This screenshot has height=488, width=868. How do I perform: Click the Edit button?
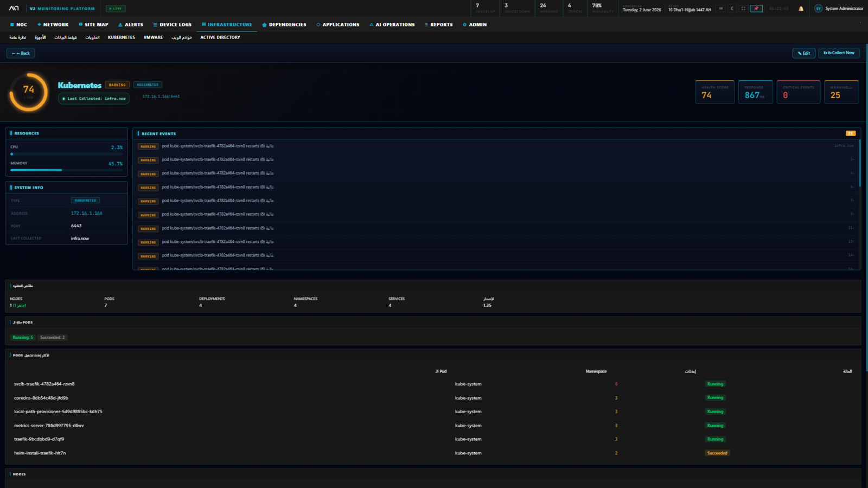point(804,53)
